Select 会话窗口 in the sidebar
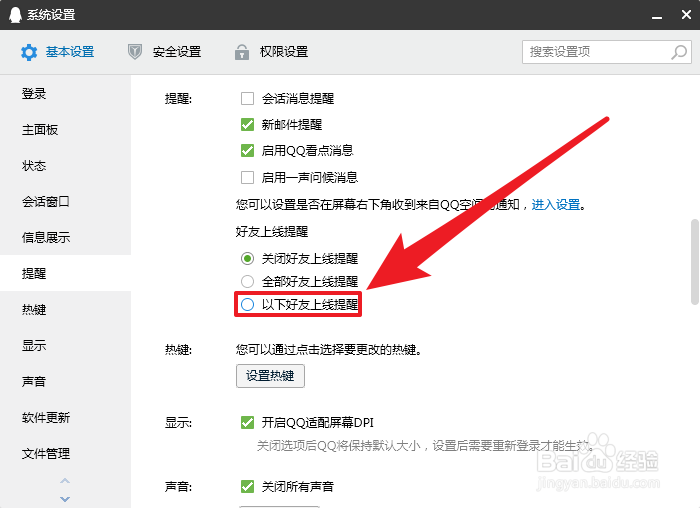The width and height of the screenshot is (700, 508). click(65, 202)
